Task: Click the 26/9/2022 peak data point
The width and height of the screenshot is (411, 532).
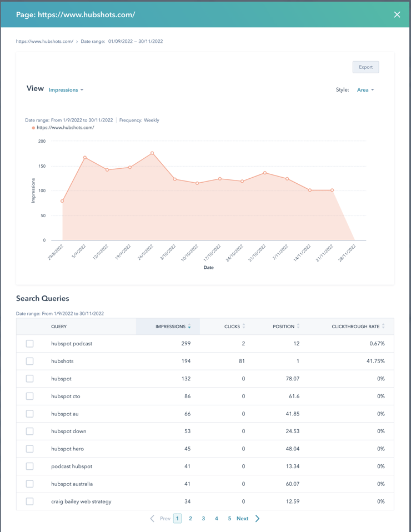Action: click(152, 153)
